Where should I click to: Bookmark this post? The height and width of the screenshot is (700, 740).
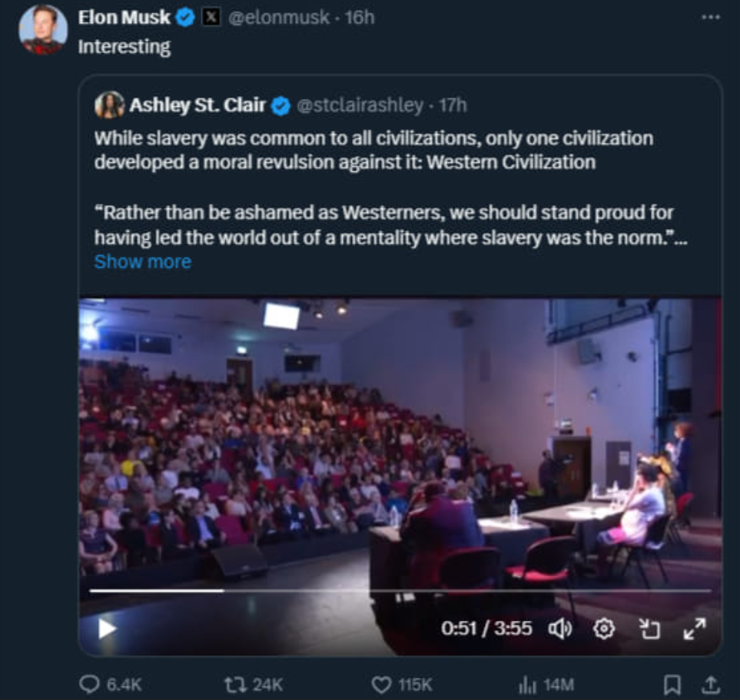pos(672,684)
